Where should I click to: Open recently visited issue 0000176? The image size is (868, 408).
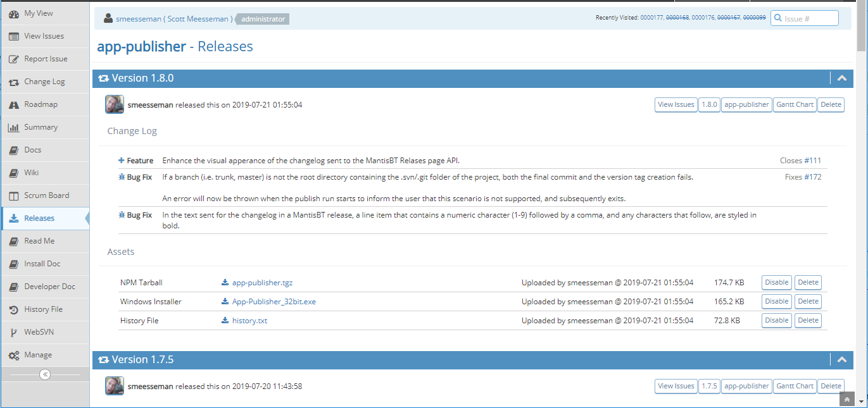[x=703, y=18]
